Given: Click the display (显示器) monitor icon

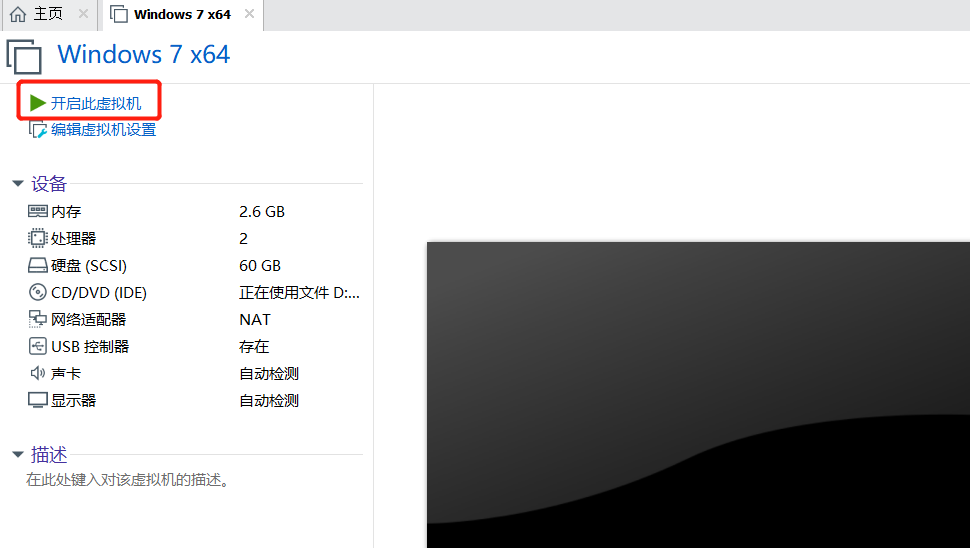Looking at the screenshot, I should pos(38,400).
